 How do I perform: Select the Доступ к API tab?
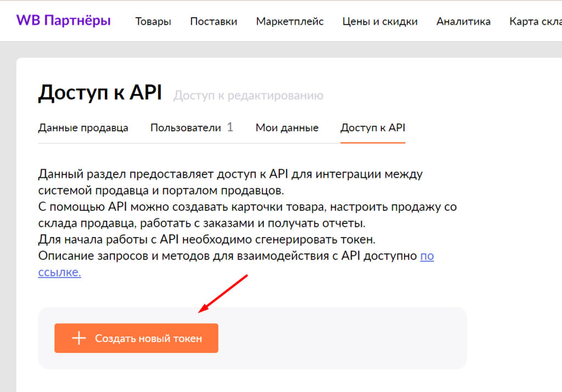(373, 128)
